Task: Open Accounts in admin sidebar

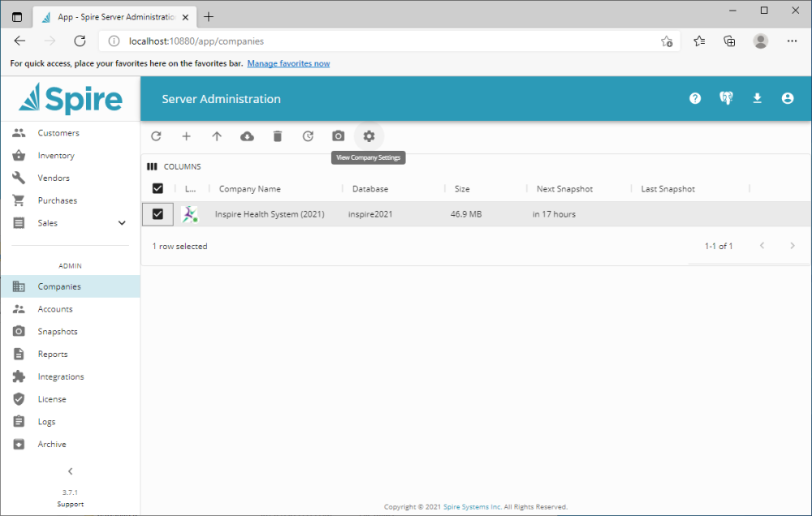Action: (x=70, y=309)
